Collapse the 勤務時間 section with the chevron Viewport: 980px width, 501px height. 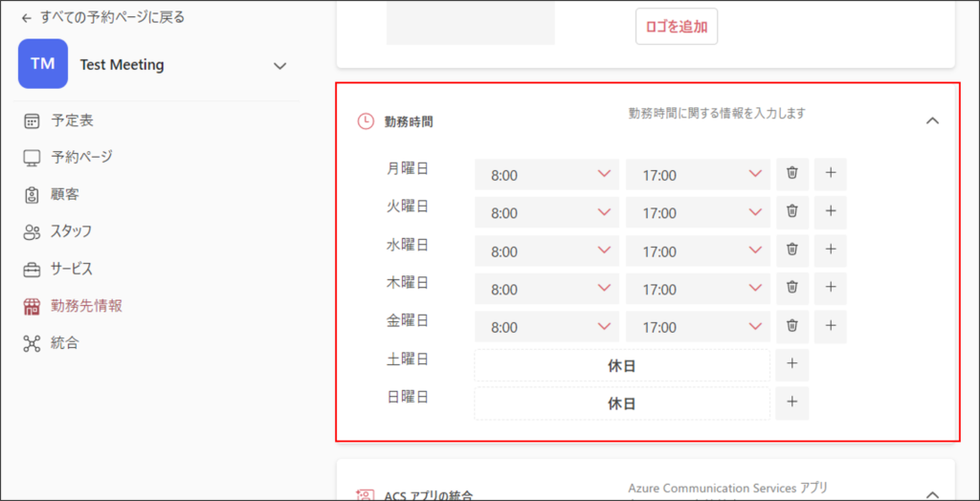pos(932,120)
